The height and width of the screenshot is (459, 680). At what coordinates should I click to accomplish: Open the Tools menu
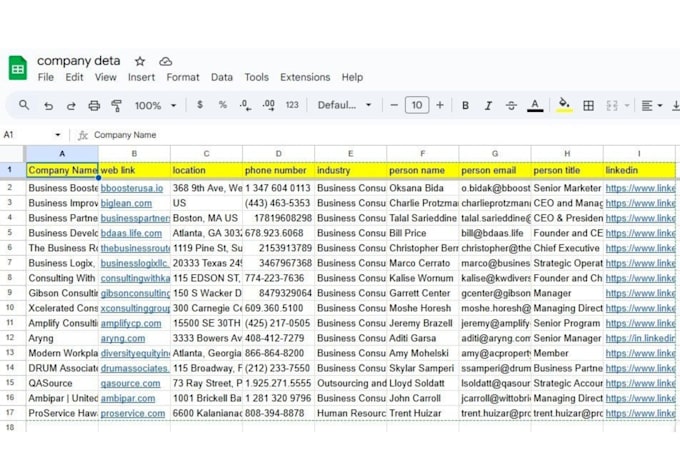256,77
